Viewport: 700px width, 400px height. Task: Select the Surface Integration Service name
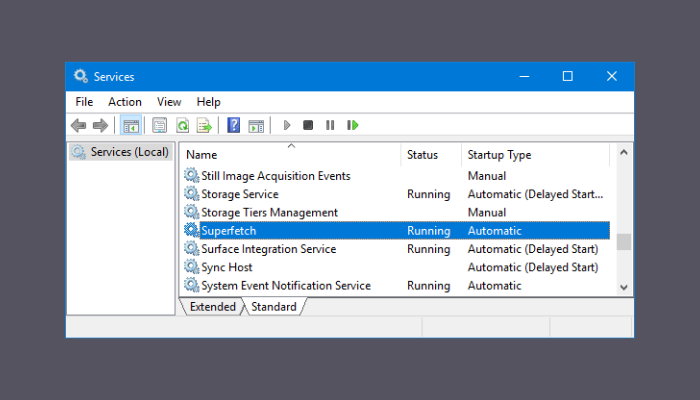[x=269, y=249]
